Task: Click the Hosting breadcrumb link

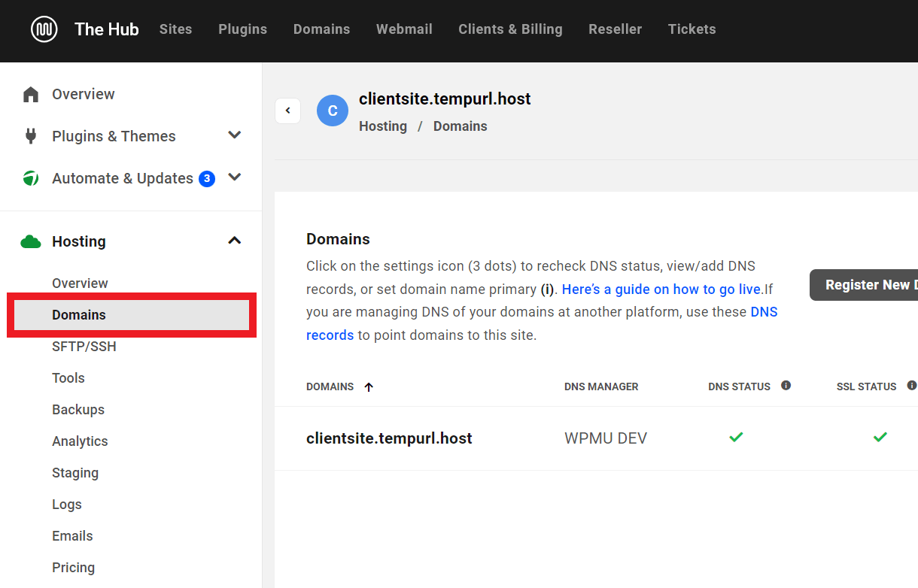Action: [383, 126]
